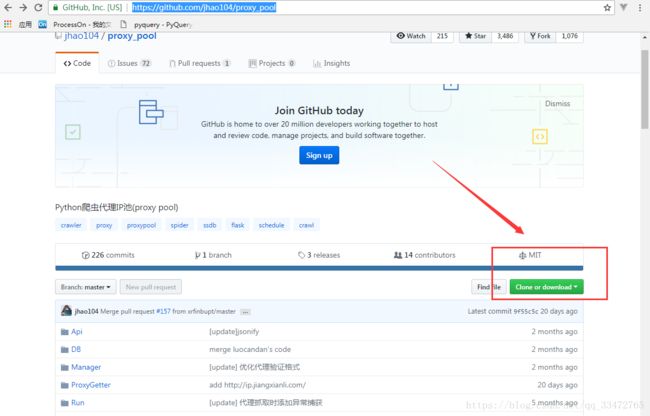Image resolution: width=650 pixels, height=416 pixels.
Task: Open the crawler topic tag
Action: click(71, 225)
